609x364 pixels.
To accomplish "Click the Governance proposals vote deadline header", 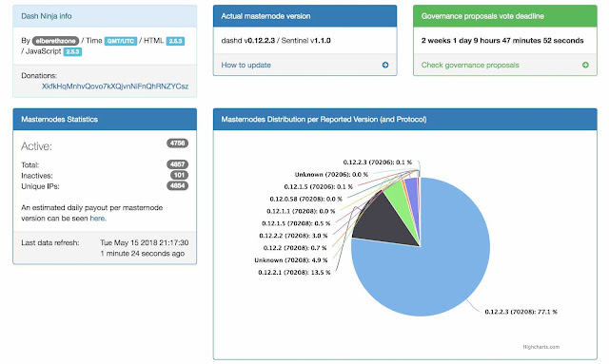I will point(505,16).
